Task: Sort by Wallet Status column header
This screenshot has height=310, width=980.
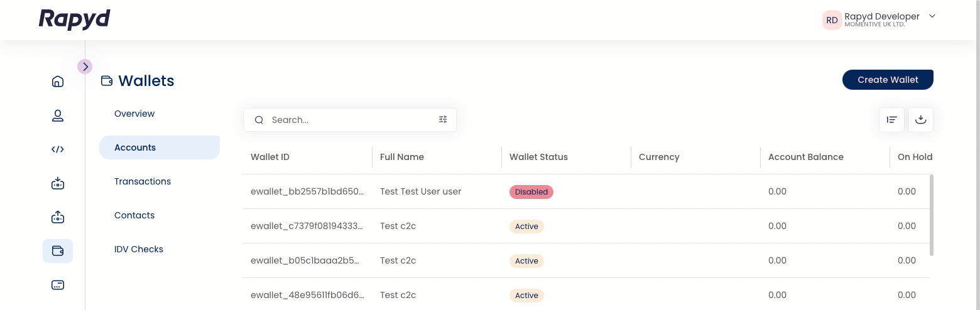Action: 538,157
